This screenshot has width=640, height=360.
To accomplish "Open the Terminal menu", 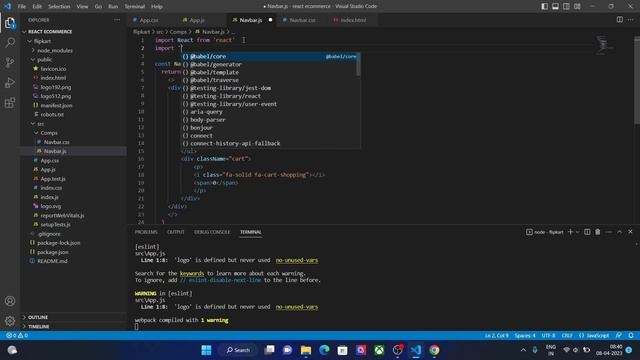I will point(134,6).
